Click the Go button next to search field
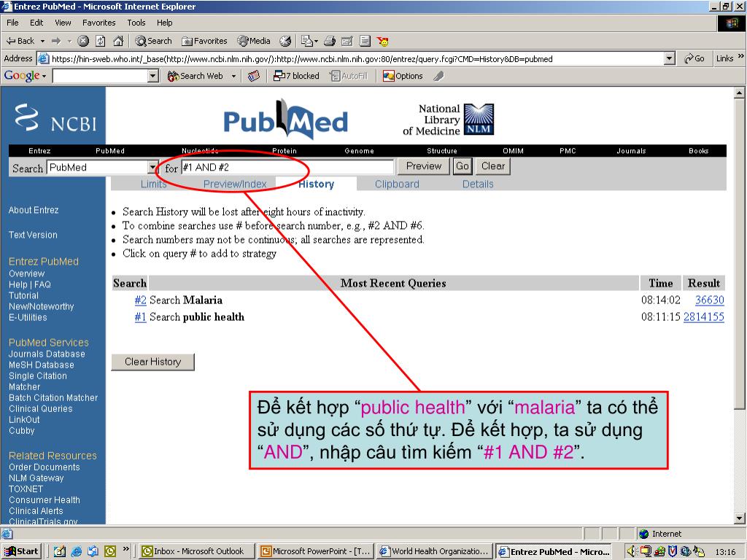The width and height of the screenshot is (747, 560). pos(462,166)
